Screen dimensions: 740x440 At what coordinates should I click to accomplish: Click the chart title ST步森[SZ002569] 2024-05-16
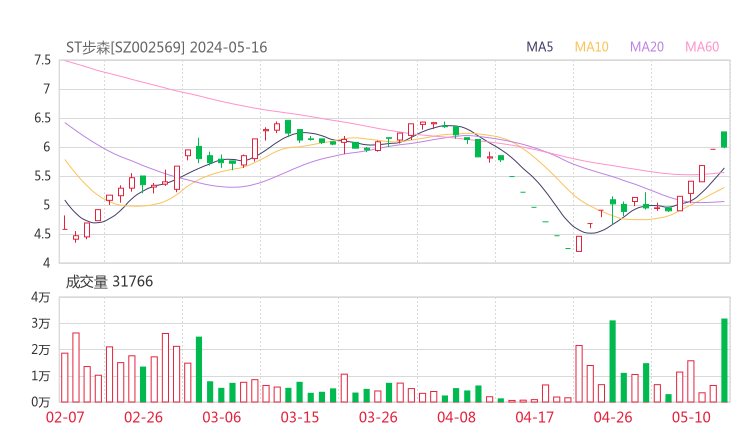tap(167, 47)
